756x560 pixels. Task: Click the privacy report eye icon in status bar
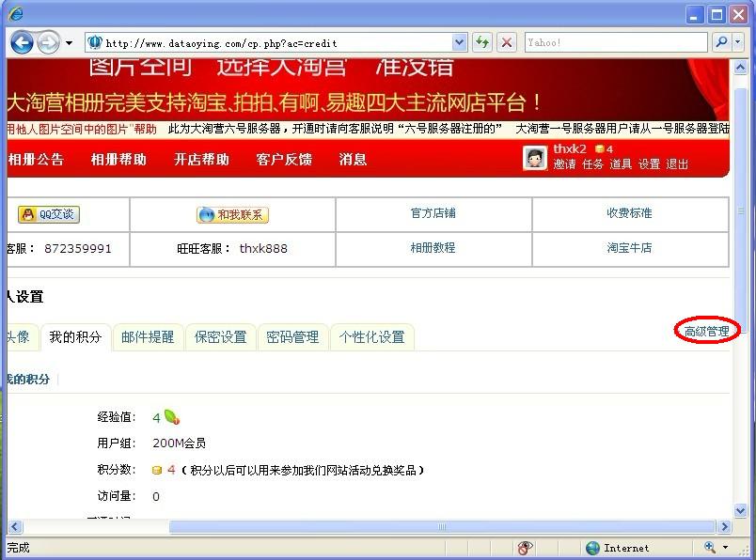(x=525, y=548)
